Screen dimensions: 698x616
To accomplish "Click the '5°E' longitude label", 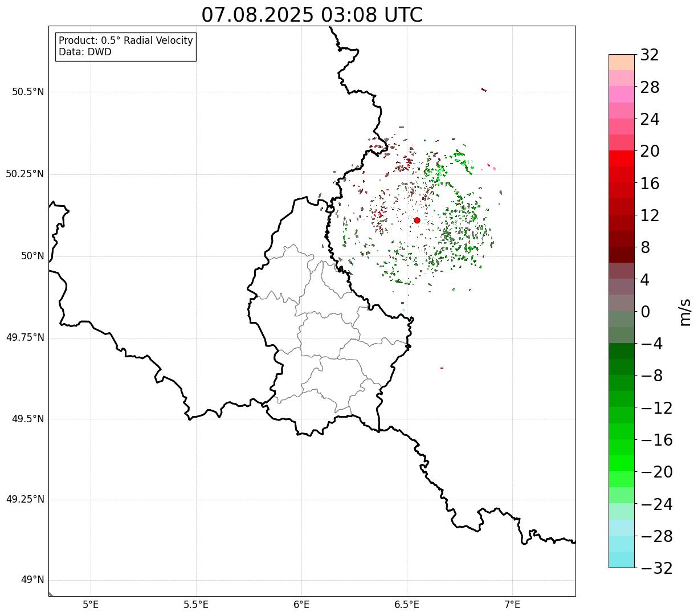I will pos(91,605).
